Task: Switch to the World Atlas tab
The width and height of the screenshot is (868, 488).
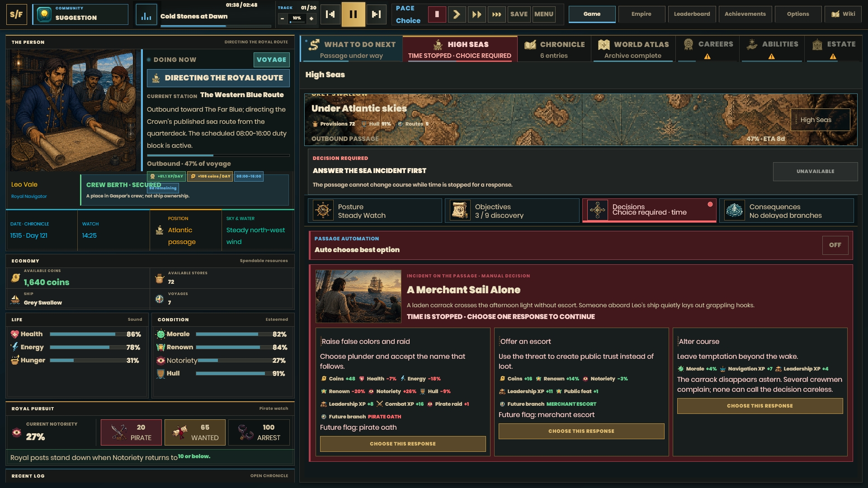Action: 633,49
